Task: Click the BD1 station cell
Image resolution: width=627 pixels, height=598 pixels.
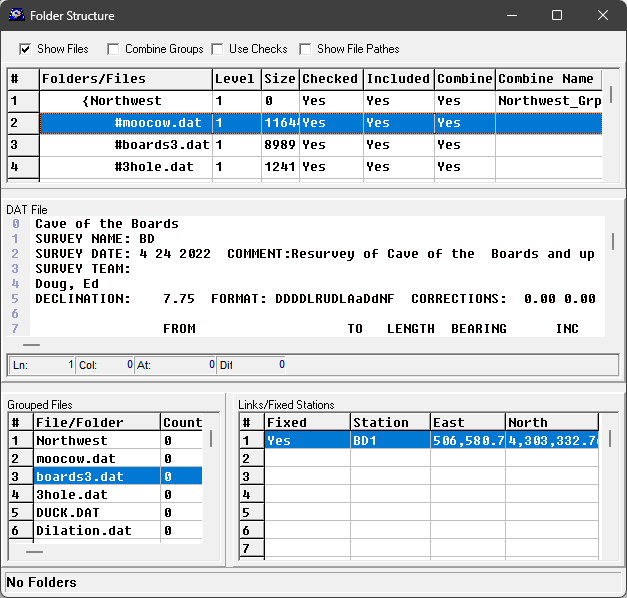Action: pyautogui.click(x=390, y=440)
